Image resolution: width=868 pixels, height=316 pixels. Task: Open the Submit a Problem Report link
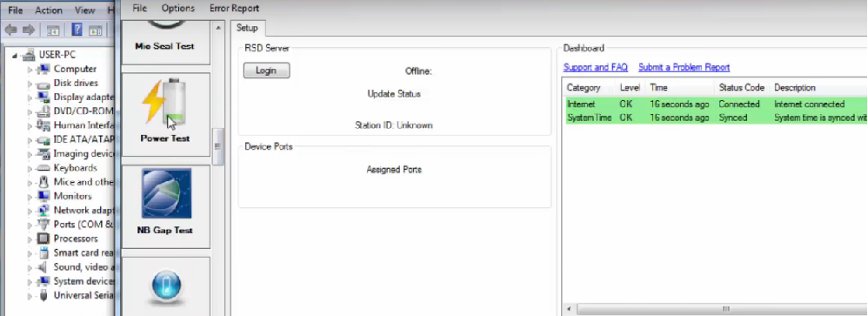coord(684,67)
